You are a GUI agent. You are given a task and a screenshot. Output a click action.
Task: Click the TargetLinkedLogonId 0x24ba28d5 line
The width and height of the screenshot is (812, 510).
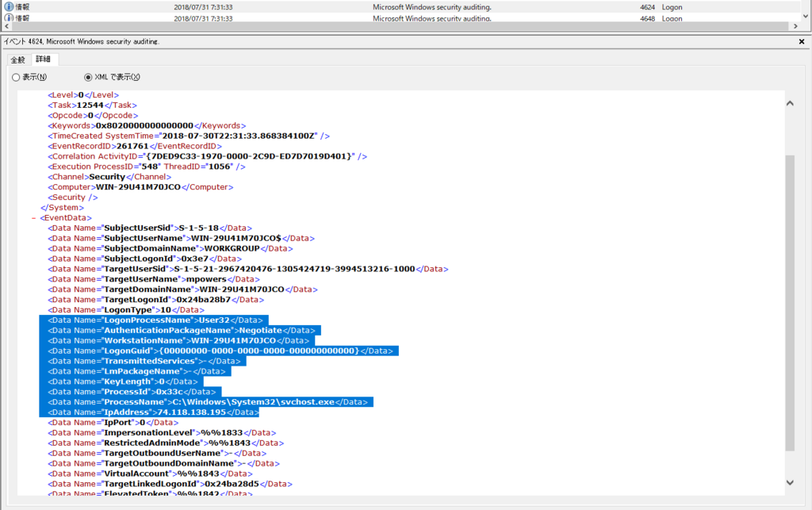point(170,484)
